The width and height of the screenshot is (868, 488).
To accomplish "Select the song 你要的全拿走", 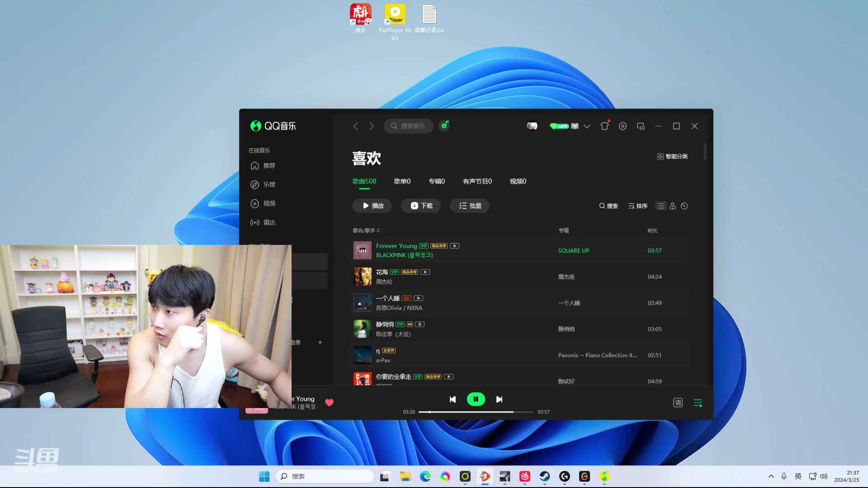I will [394, 377].
